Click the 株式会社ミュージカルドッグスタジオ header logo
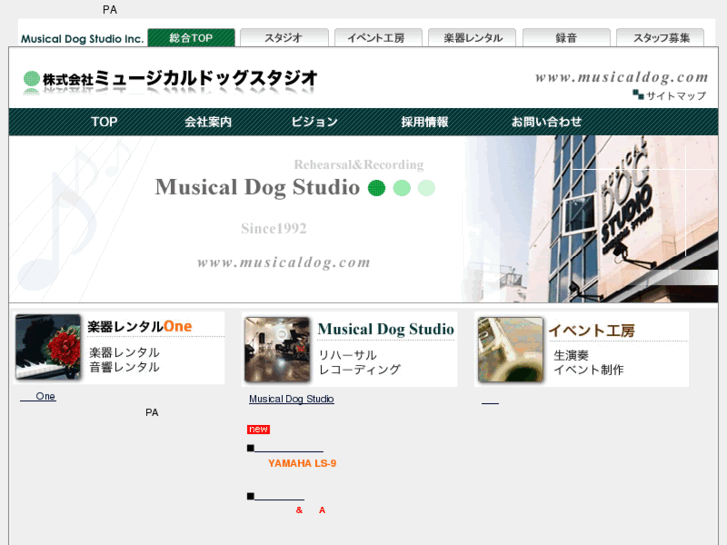The width and height of the screenshot is (727, 545). [x=170, y=80]
